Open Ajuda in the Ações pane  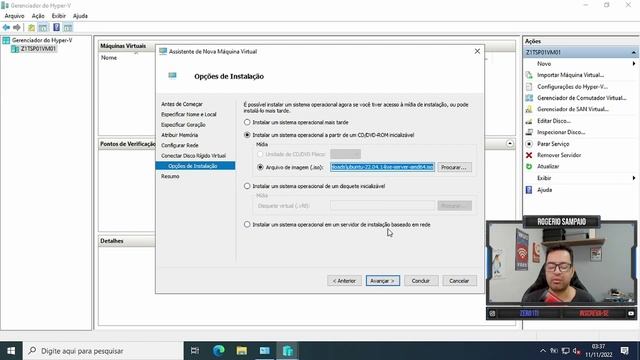click(544, 190)
